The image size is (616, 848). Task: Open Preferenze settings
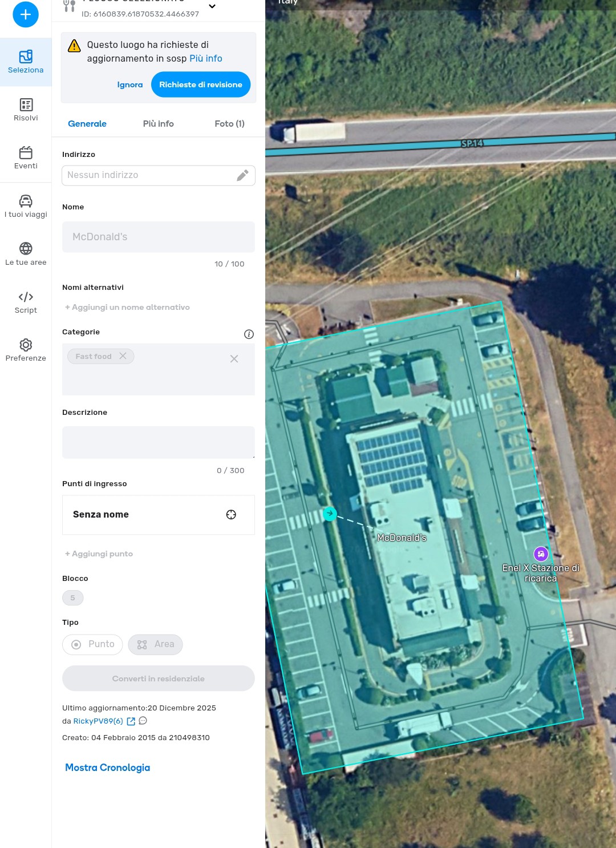tap(26, 350)
